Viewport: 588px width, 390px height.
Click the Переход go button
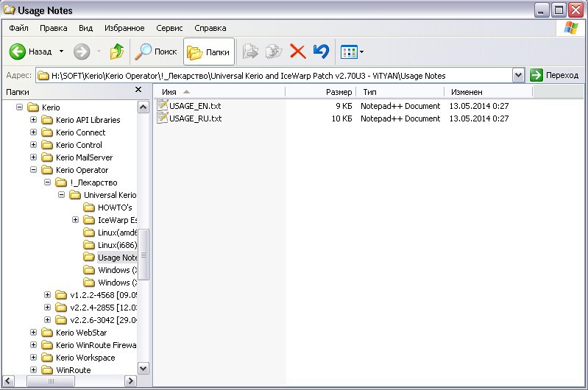point(554,75)
